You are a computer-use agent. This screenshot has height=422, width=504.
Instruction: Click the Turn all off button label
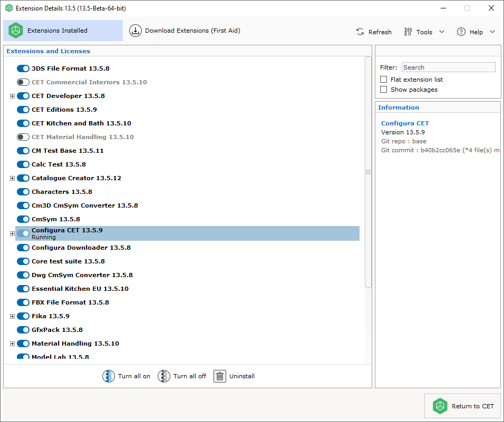coord(190,376)
